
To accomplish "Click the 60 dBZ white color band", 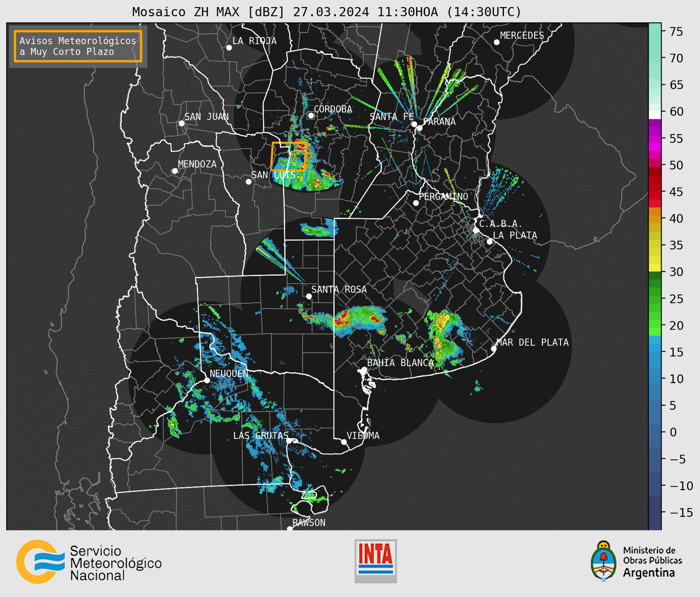I will [x=654, y=115].
